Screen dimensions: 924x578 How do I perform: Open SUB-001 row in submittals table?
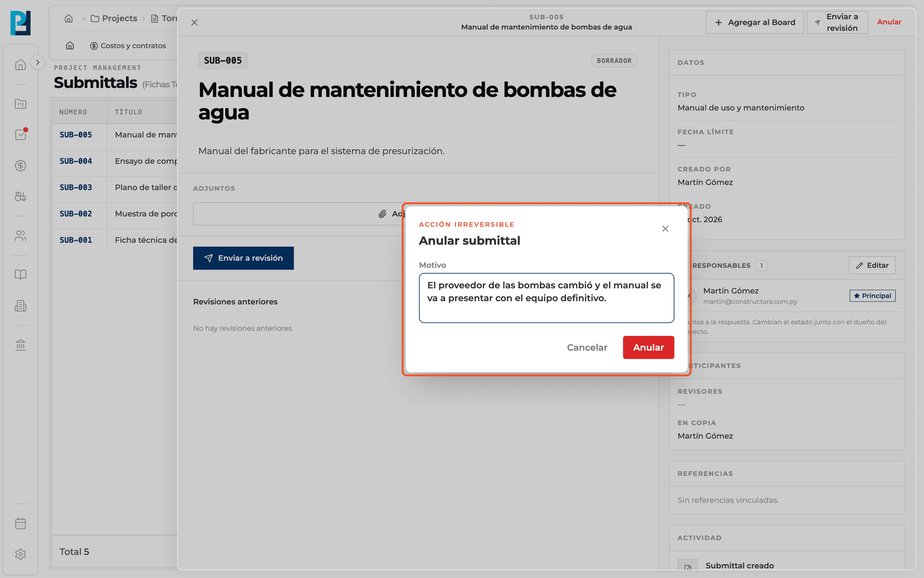coord(115,240)
